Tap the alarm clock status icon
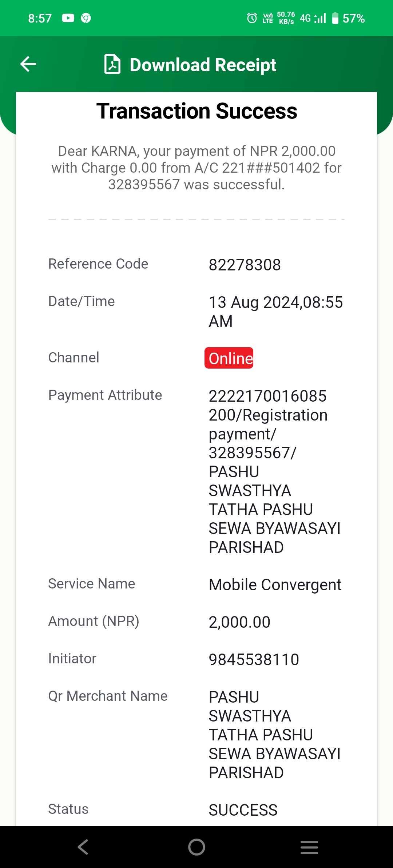This screenshot has height=868, width=393. coord(252,18)
